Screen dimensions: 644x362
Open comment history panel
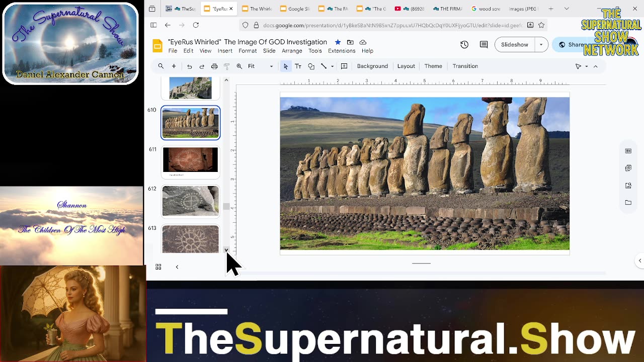click(484, 45)
